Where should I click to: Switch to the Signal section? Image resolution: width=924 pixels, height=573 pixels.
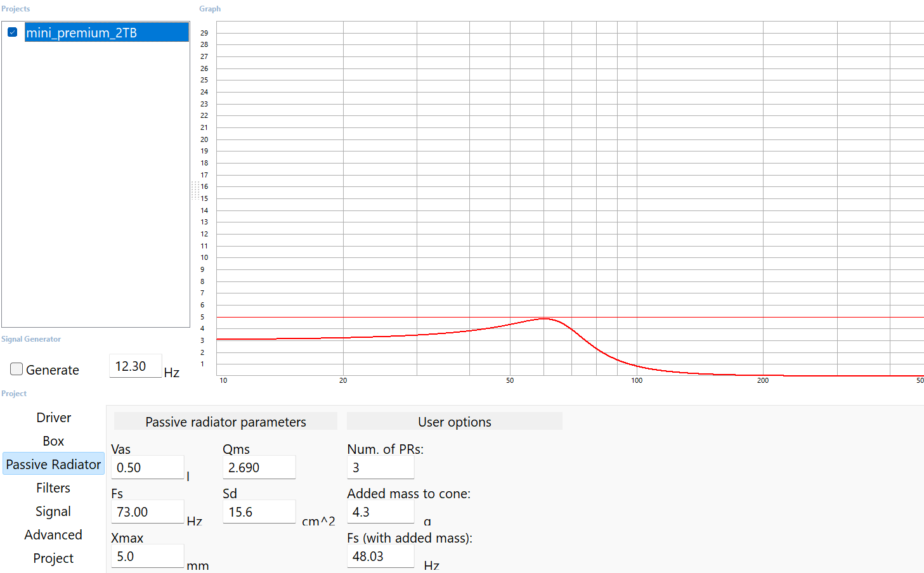54,512
